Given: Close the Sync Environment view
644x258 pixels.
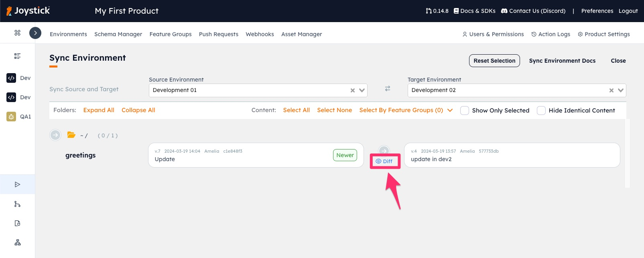Looking at the screenshot, I should coord(618,61).
